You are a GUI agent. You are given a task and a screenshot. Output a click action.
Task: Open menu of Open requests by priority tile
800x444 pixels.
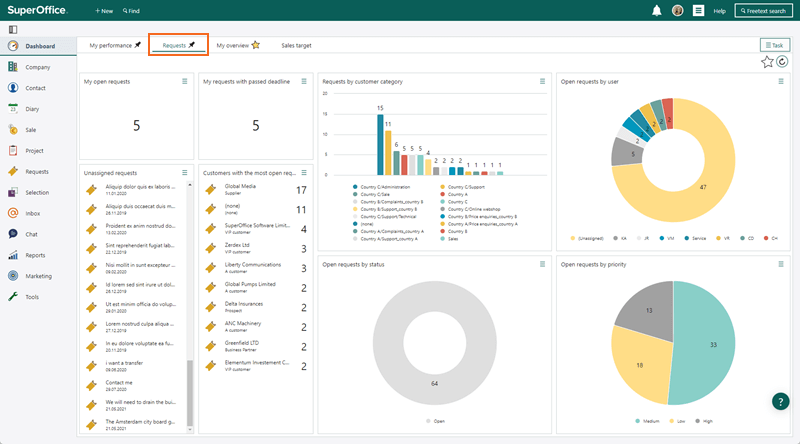click(781, 264)
